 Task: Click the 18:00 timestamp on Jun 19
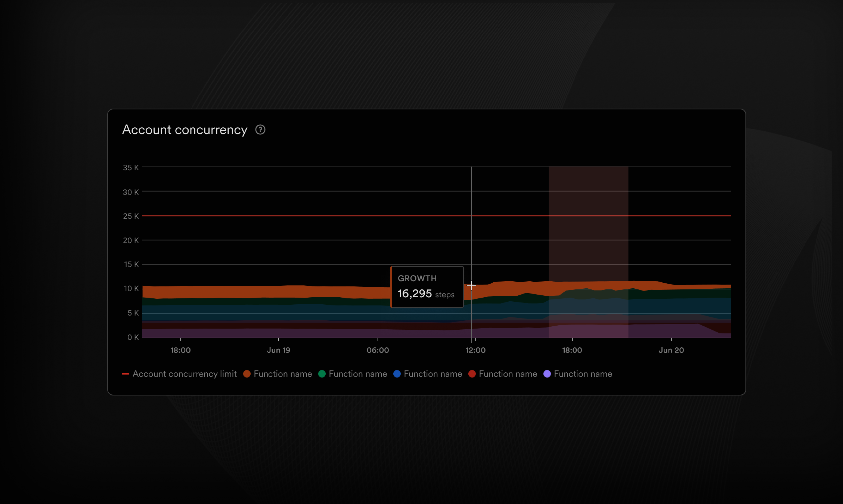572,350
